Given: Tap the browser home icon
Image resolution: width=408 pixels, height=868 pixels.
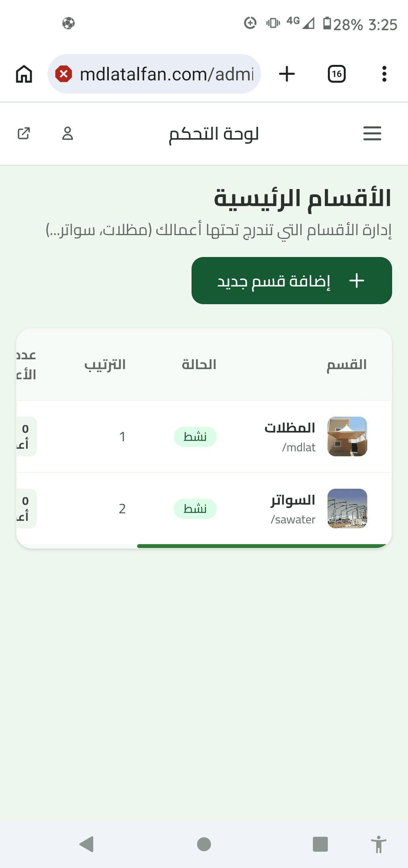Looking at the screenshot, I should click(24, 74).
